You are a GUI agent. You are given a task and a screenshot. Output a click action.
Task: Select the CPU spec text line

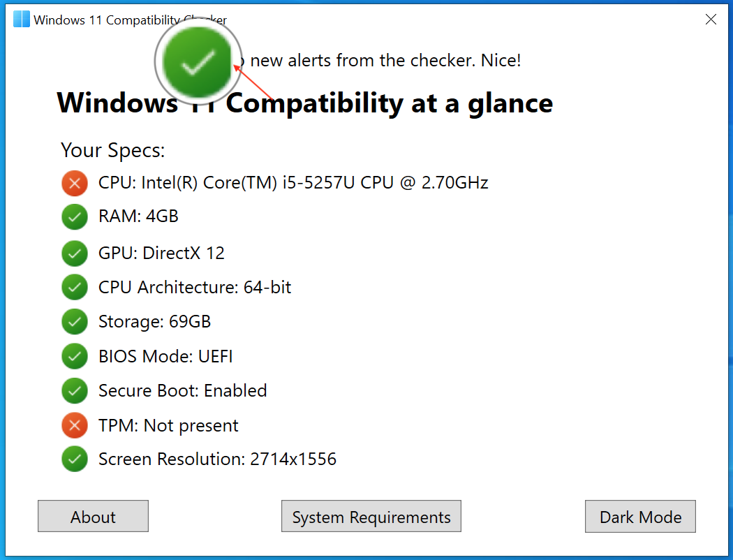coord(293,183)
